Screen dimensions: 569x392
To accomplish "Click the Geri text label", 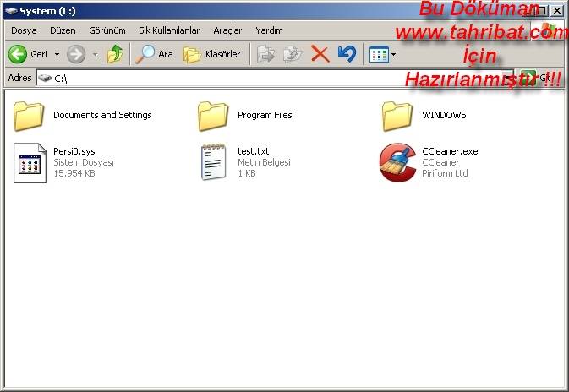I will (x=39, y=54).
